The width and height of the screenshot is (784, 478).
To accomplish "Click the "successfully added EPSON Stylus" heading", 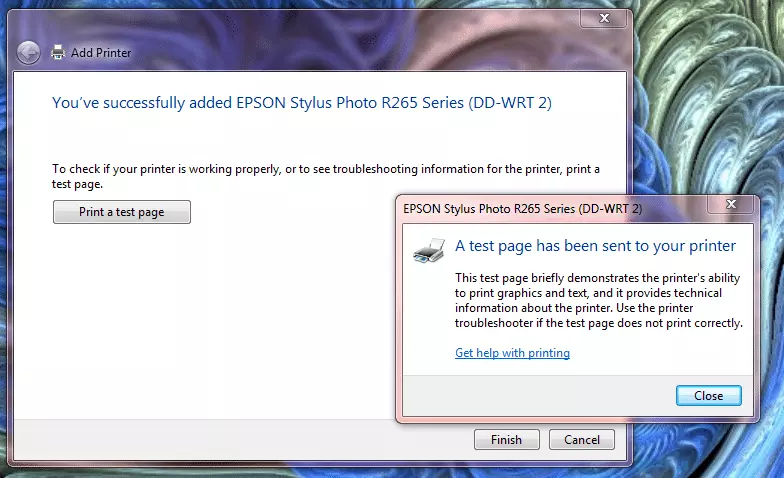I will [x=301, y=102].
